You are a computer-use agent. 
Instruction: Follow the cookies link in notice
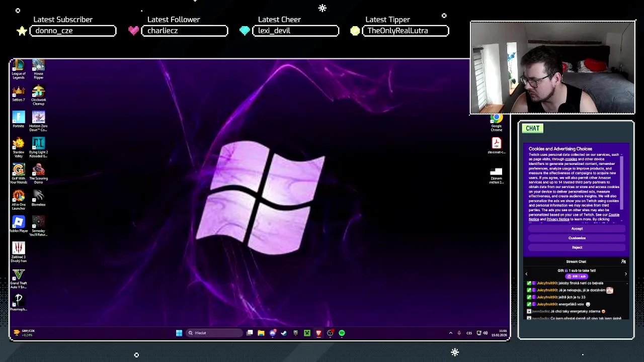(x=571, y=159)
